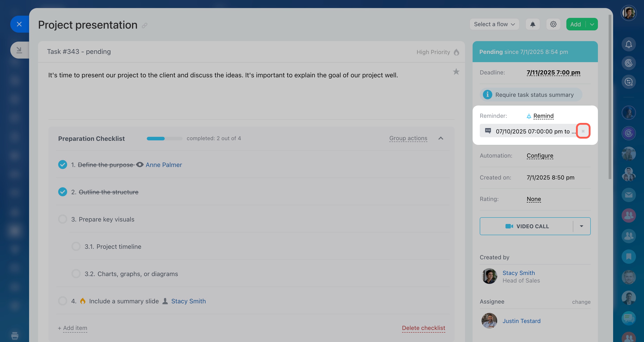Open the chat search icon in right sidebar

[x=629, y=82]
